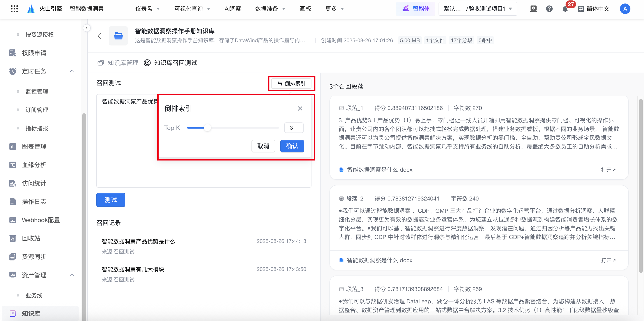Open the AI洞察 menu item
644x321 pixels.
(232, 9)
